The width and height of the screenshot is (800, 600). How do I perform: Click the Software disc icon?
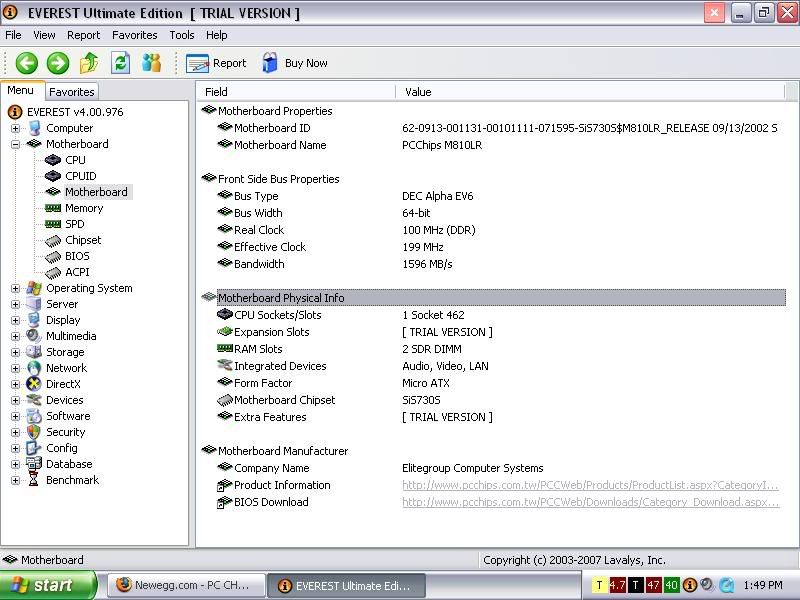pos(34,416)
